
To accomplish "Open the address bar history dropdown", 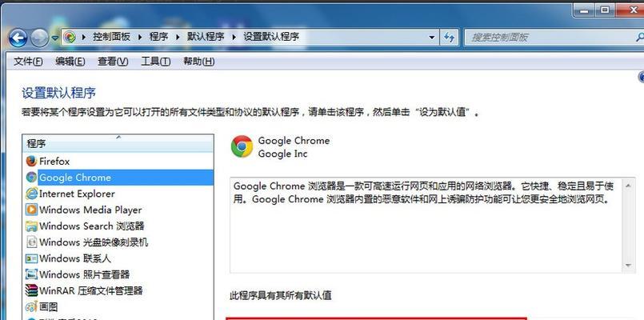I will (432, 38).
